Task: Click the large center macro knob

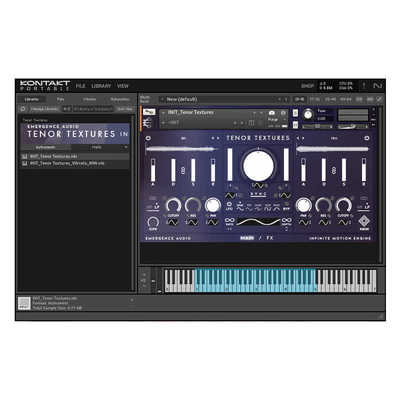Action: click(258, 166)
